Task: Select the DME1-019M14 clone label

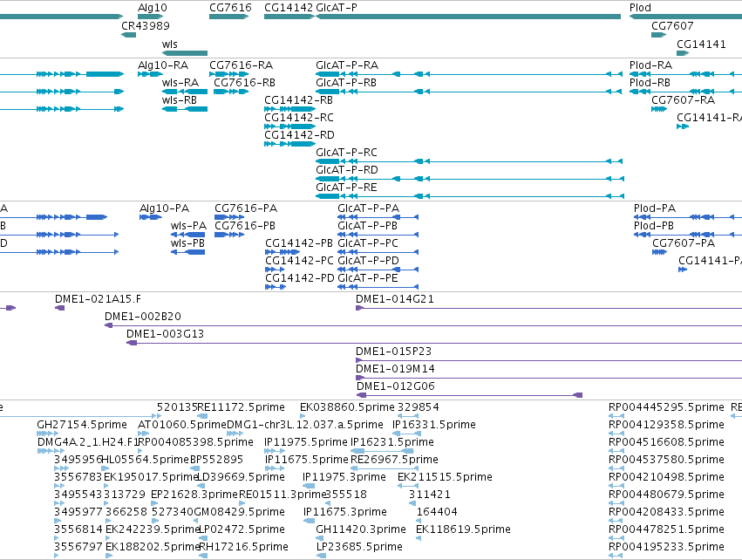Action: tap(395, 369)
